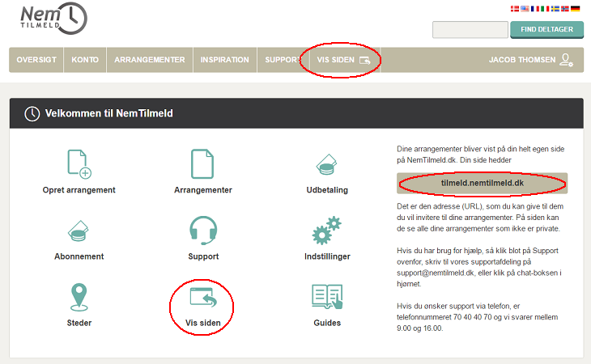The width and height of the screenshot is (591, 364).
Task: Click VIS SIDEN in the navigation bar
Action: (344, 60)
